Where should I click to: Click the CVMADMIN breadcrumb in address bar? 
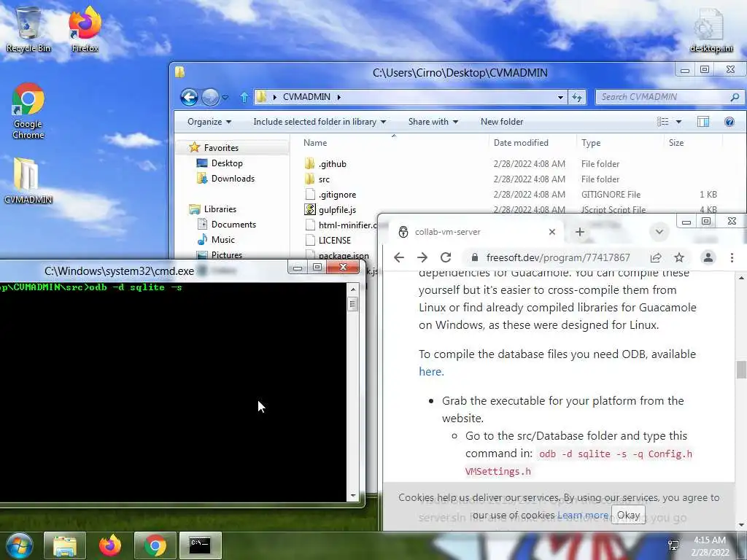[306, 97]
